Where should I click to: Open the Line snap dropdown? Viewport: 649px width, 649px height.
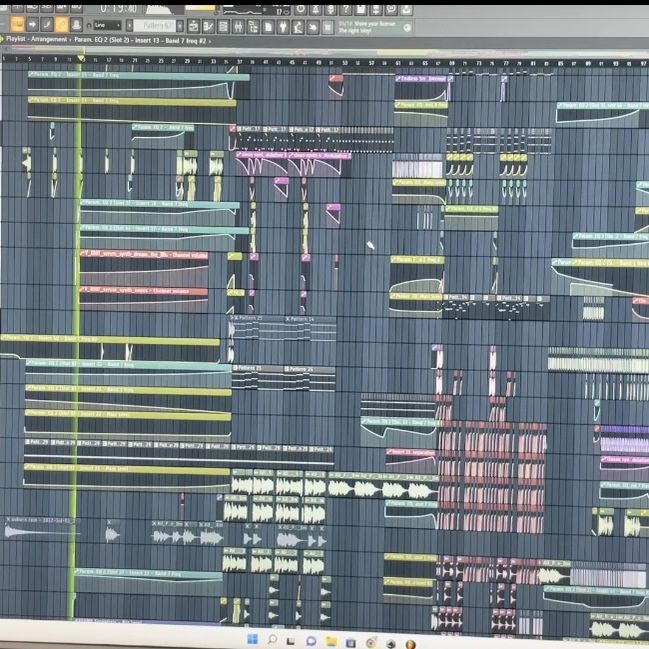click(107, 25)
